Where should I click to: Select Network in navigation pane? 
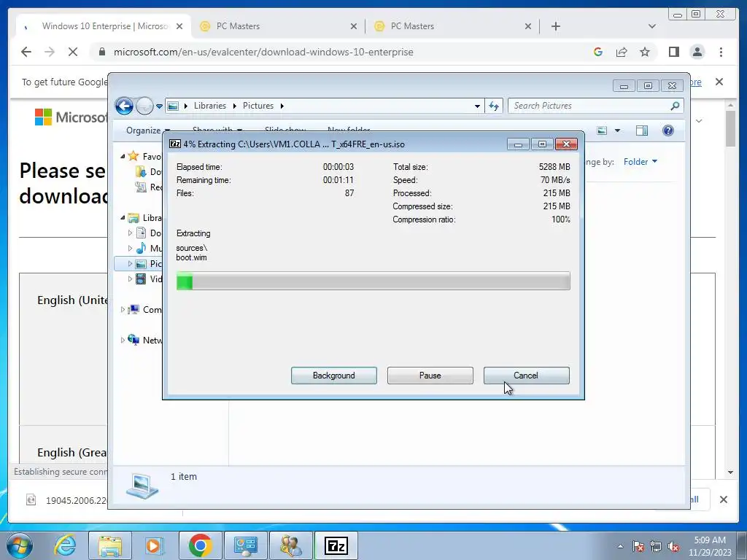tap(145, 340)
